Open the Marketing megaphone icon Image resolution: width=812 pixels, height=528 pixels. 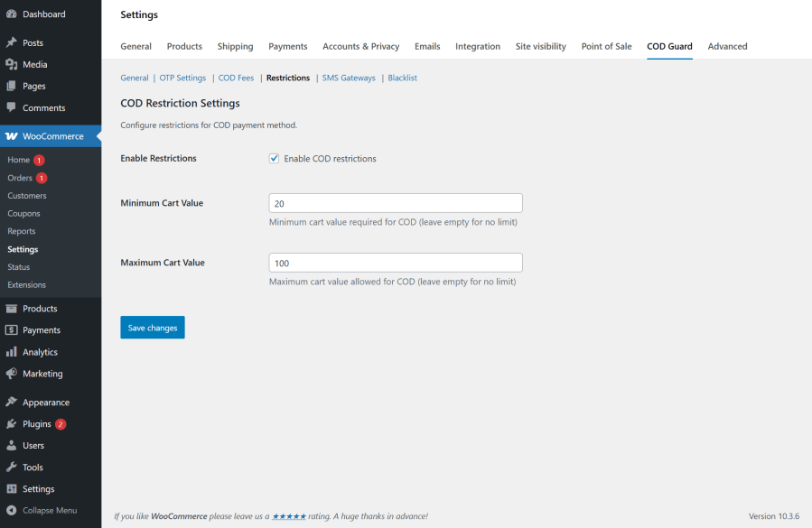pos(11,374)
